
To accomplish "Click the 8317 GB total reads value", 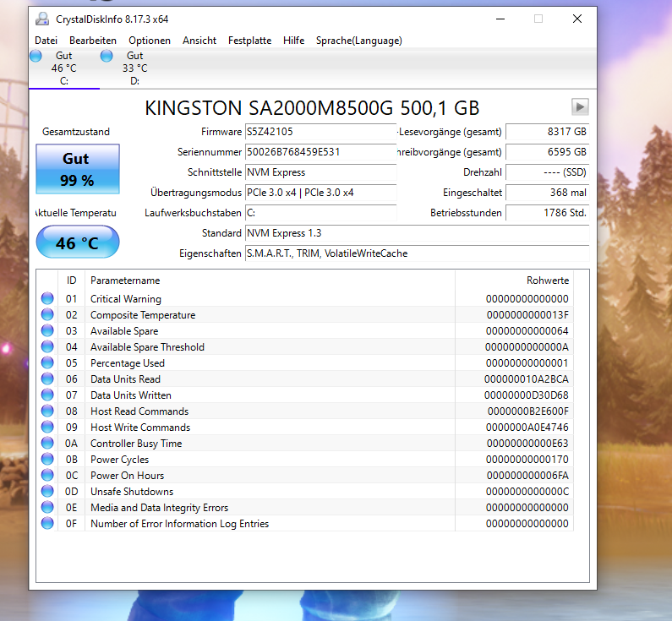I will 547,132.
